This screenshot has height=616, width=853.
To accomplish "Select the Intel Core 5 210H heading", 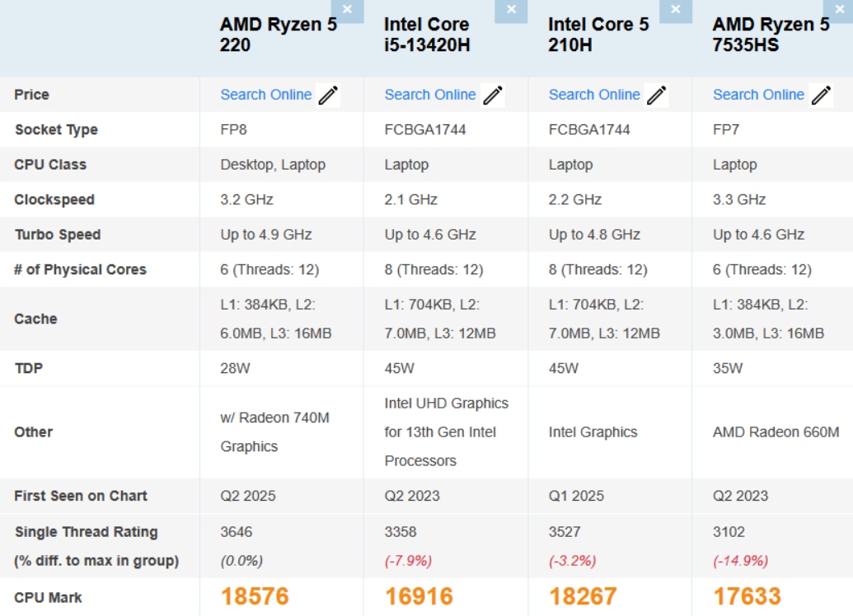I will pyautogui.click(x=598, y=35).
